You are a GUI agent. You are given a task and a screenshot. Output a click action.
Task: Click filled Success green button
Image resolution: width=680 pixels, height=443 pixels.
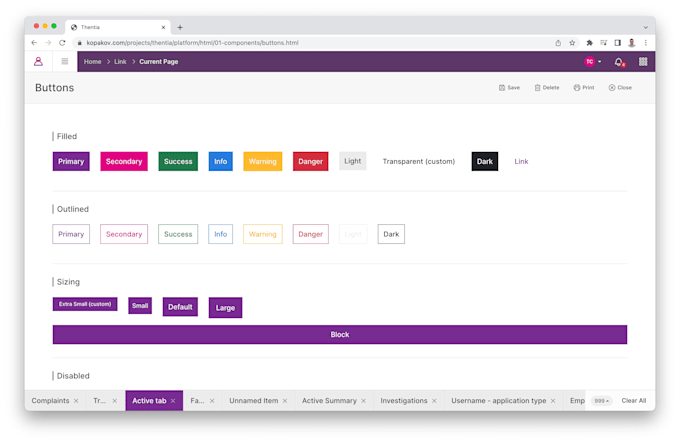click(x=178, y=161)
